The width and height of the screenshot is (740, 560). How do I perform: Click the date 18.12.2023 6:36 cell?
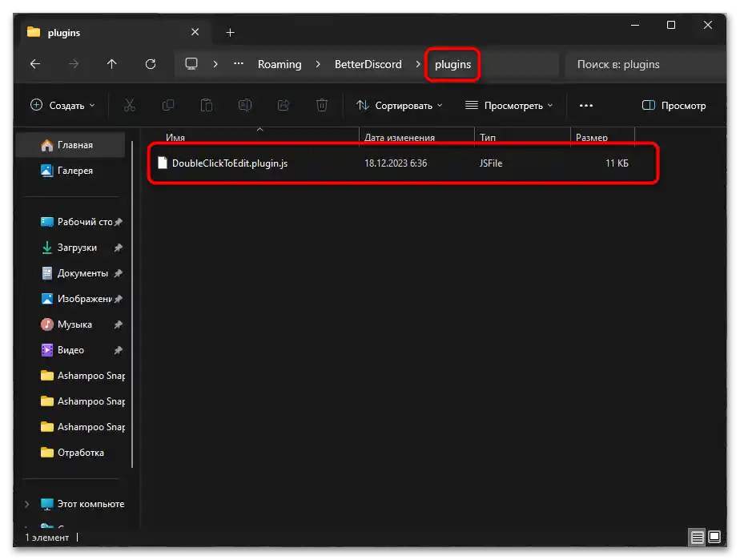(x=396, y=163)
